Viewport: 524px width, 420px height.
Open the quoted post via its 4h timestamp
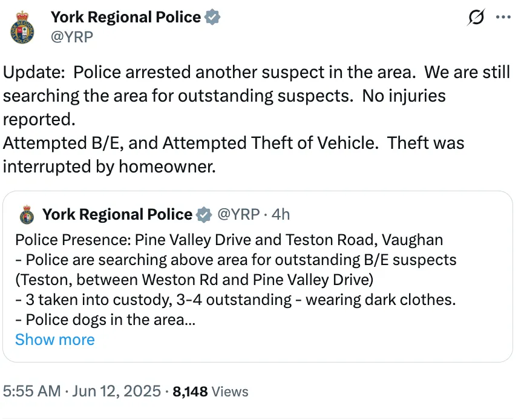pos(280,214)
